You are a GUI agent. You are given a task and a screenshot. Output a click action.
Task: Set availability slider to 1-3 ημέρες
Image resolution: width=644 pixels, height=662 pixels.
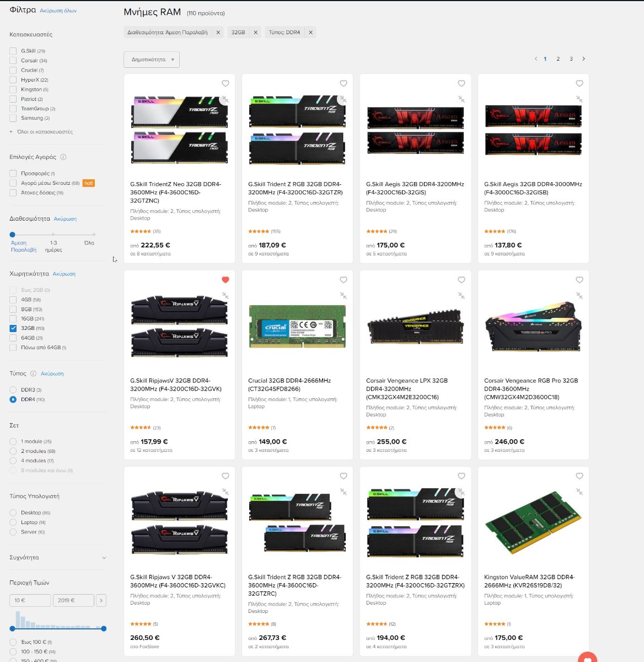(x=53, y=235)
